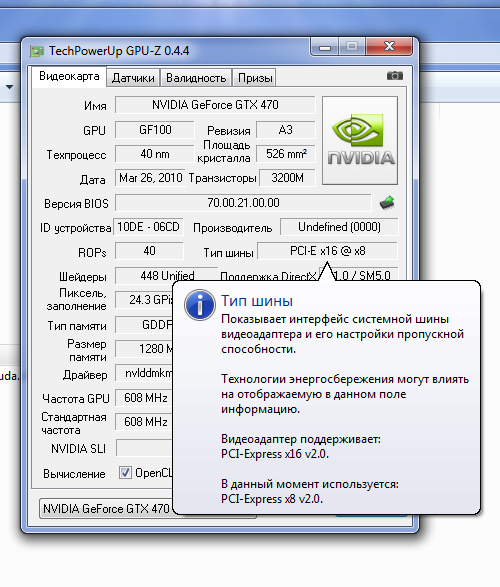Switch to the Валидность tab

click(x=196, y=78)
